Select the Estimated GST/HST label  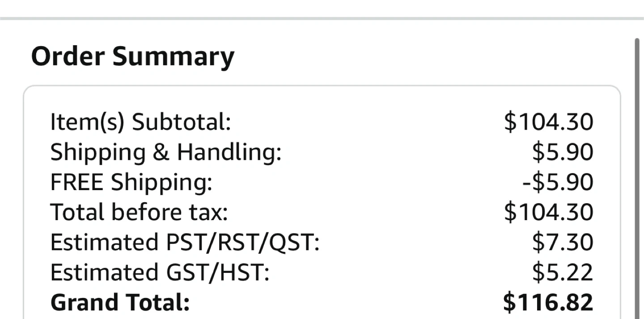160,272
